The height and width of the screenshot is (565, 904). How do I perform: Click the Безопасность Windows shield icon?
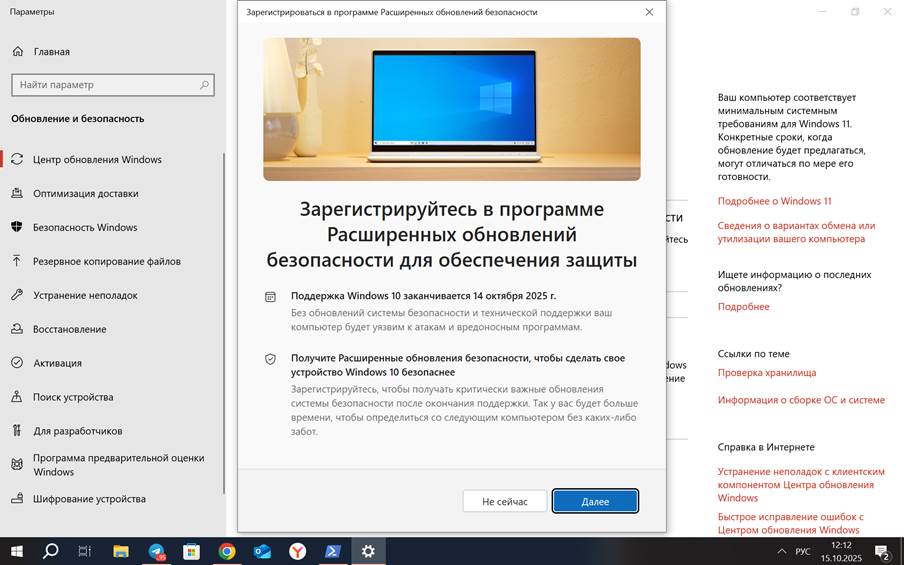[17, 227]
